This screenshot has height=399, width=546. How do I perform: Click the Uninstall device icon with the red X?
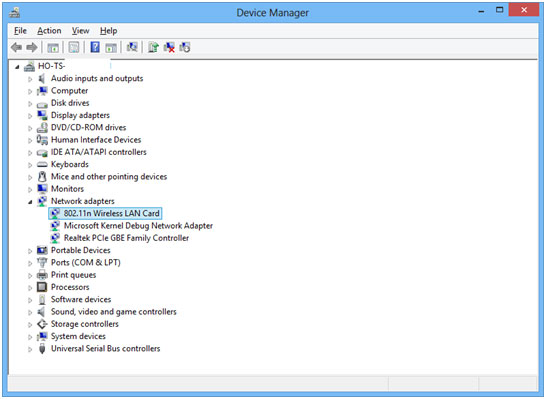tap(169, 47)
